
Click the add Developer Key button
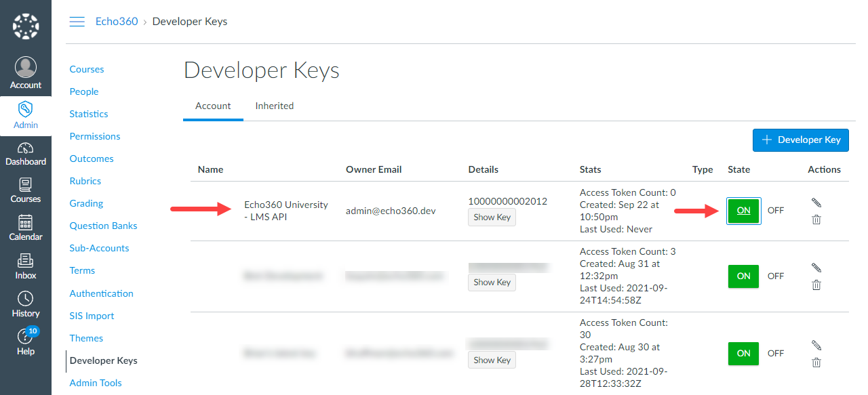point(801,140)
